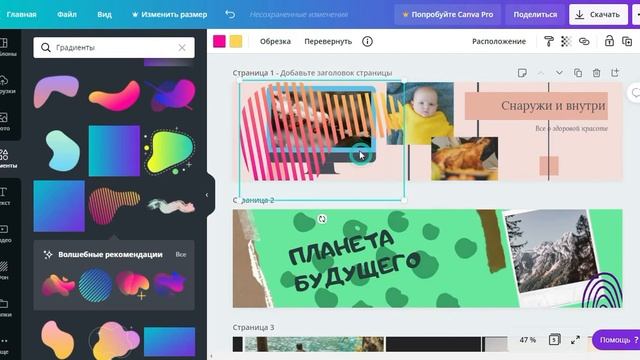Select purple-blue brush splash element
This screenshot has width=640, height=360.
(x=170, y=95)
